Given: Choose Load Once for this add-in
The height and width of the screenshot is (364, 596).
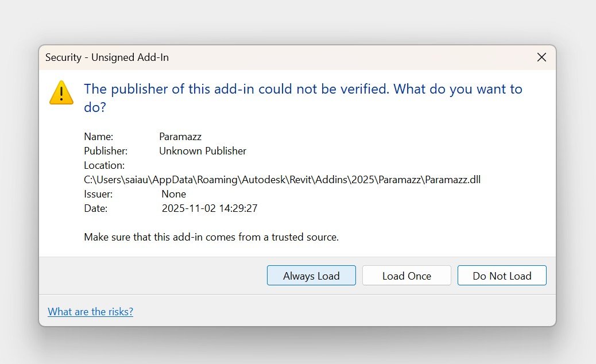Looking at the screenshot, I should [407, 276].
